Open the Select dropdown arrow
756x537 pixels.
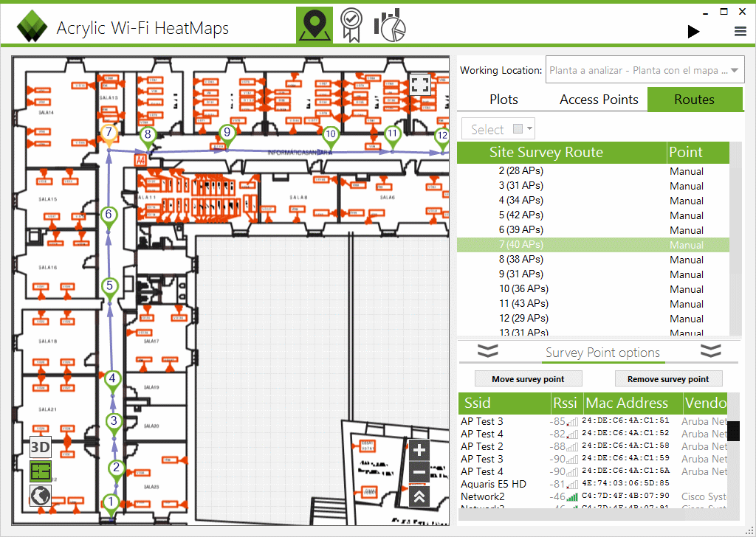pyautogui.click(x=530, y=128)
